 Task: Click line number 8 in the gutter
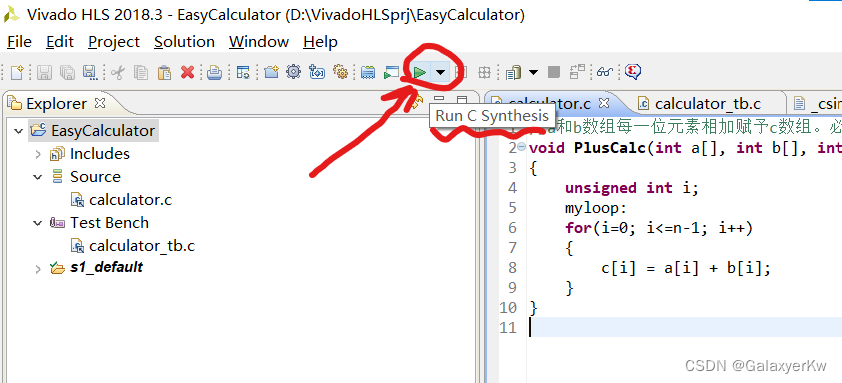click(511, 268)
